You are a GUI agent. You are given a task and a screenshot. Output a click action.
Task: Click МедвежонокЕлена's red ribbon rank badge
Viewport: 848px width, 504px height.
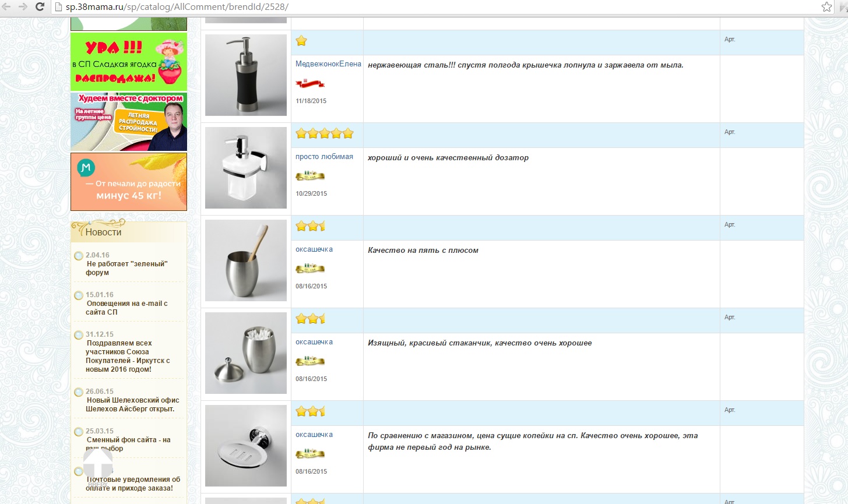310,84
